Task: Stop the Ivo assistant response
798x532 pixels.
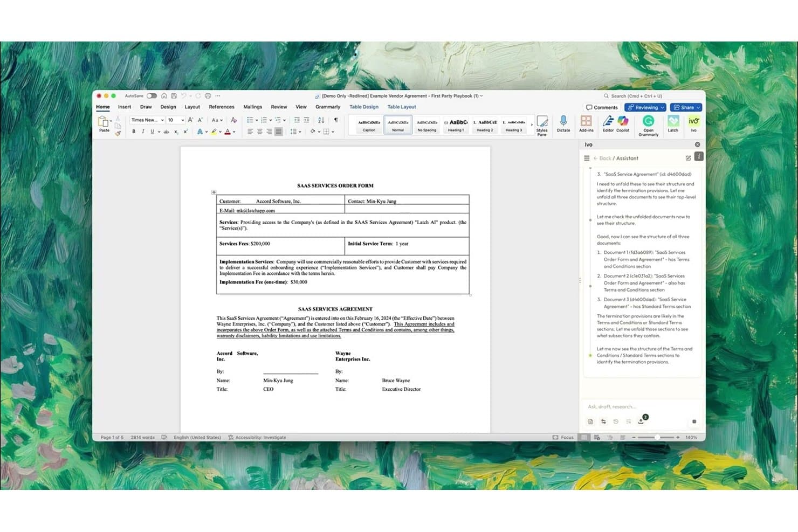Action: pos(694,422)
